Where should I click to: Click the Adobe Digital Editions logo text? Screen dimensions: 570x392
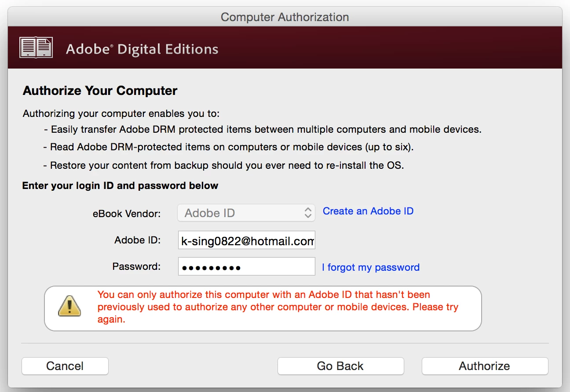tap(142, 49)
